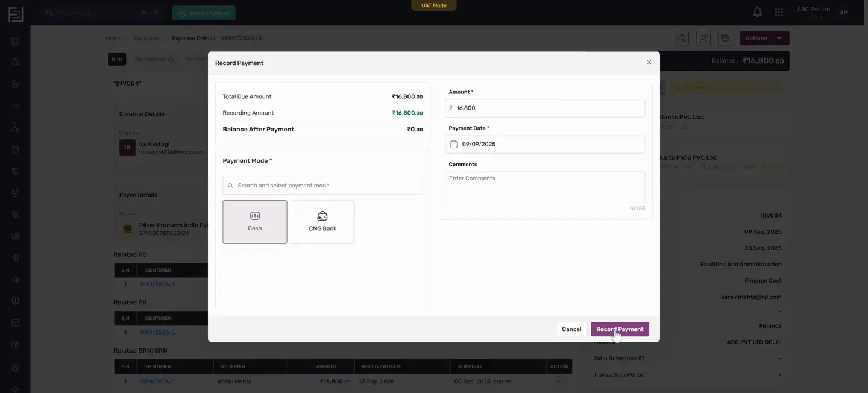868x393 pixels.
Task: Click the search magnifier in top bar
Action: 49,13
